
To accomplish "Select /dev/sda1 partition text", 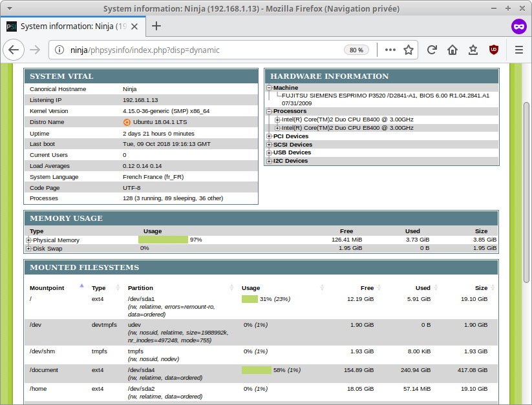I will (141, 299).
